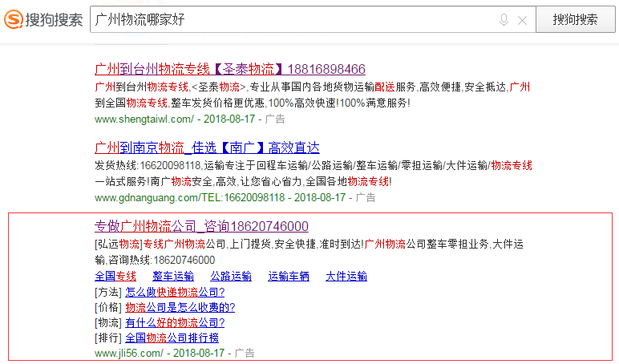
Task: Activate the microphone voice search icon
Action: (504, 20)
